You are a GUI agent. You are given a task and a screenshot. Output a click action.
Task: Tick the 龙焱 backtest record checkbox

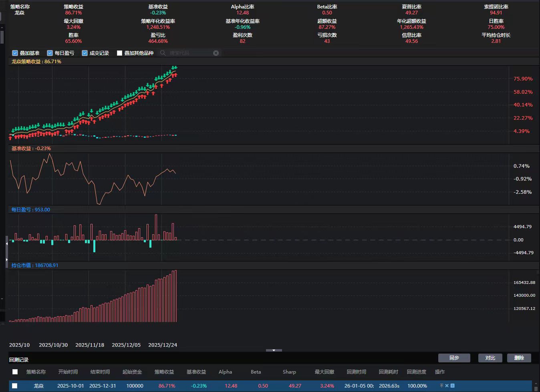(x=15, y=386)
